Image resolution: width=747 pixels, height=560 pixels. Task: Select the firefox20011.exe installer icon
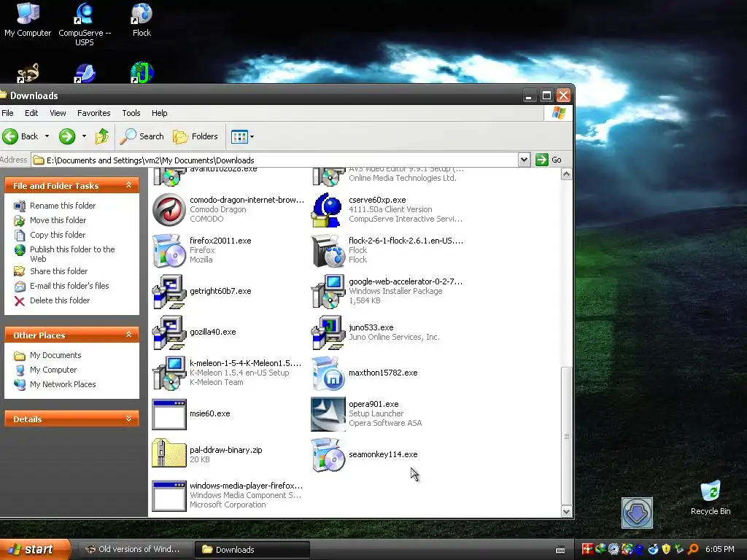point(169,251)
